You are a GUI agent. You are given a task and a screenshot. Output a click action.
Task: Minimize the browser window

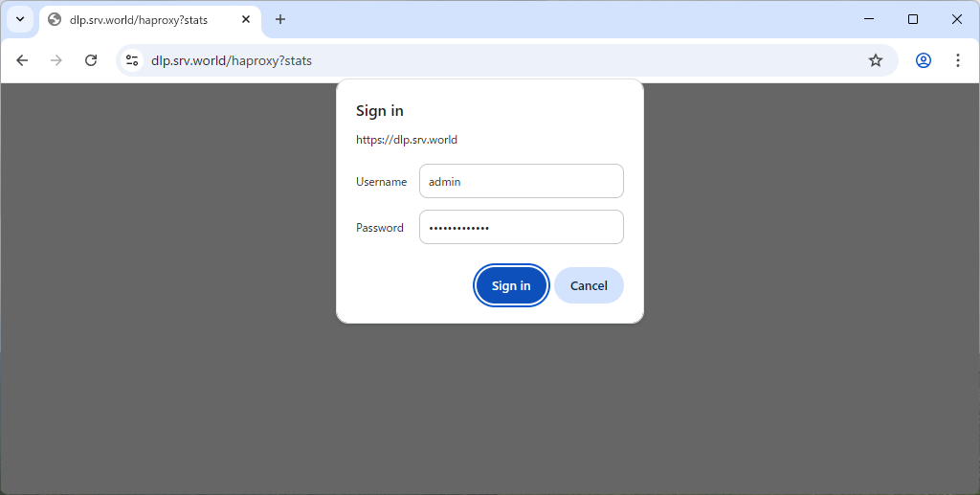pyautogui.click(x=869, y=19)
